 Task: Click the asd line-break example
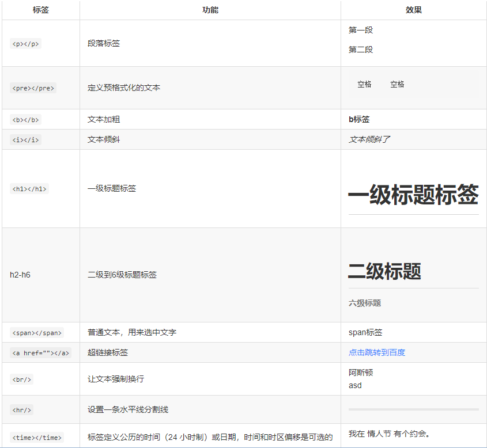pos(355,386)
